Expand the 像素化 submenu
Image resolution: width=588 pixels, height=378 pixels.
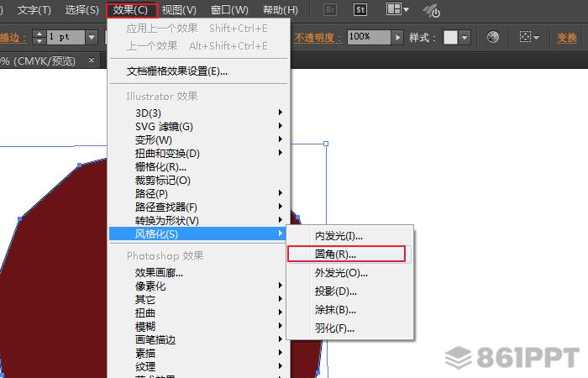199,286
